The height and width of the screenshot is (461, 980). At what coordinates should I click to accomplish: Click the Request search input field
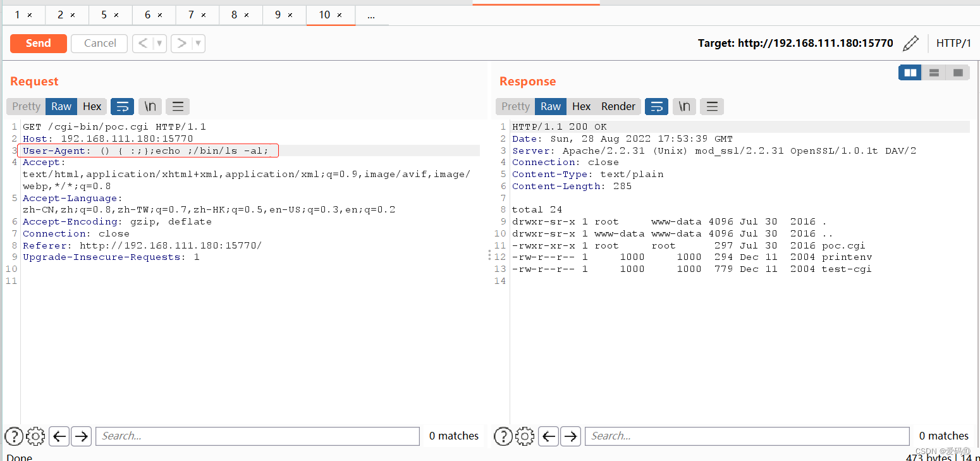[x=257, y=436]
